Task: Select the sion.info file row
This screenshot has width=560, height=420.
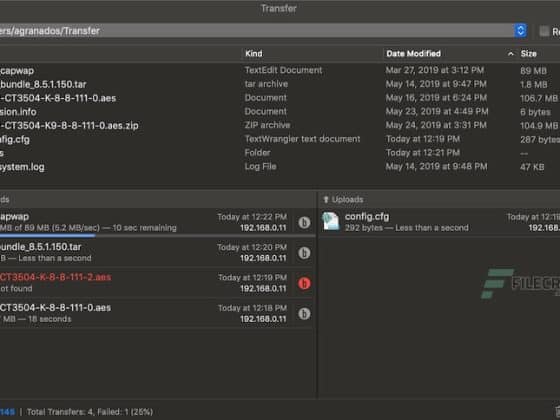Action: (280, 112)
